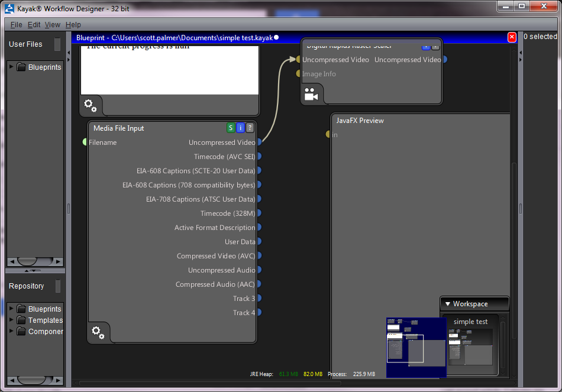Click the '0 selected' label
The image size is (562, 392).
coord(541,37)
